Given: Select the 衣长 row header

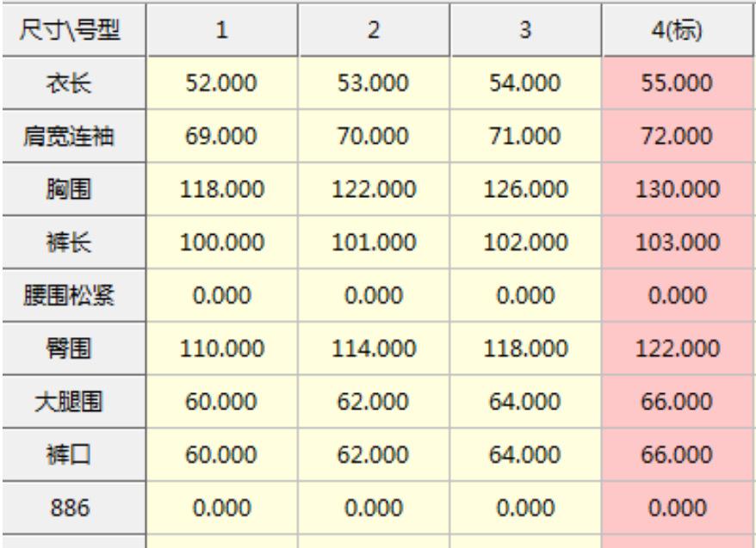Looking at the screenshot, I should click(x=72, y=84).
